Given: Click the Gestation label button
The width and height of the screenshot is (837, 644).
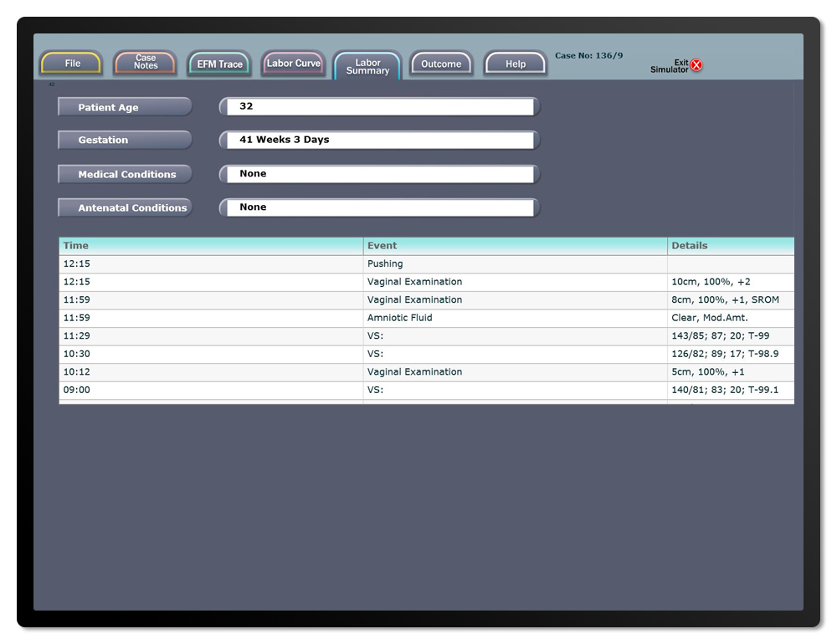Looking at the screenshot, I should pos(125,140).
